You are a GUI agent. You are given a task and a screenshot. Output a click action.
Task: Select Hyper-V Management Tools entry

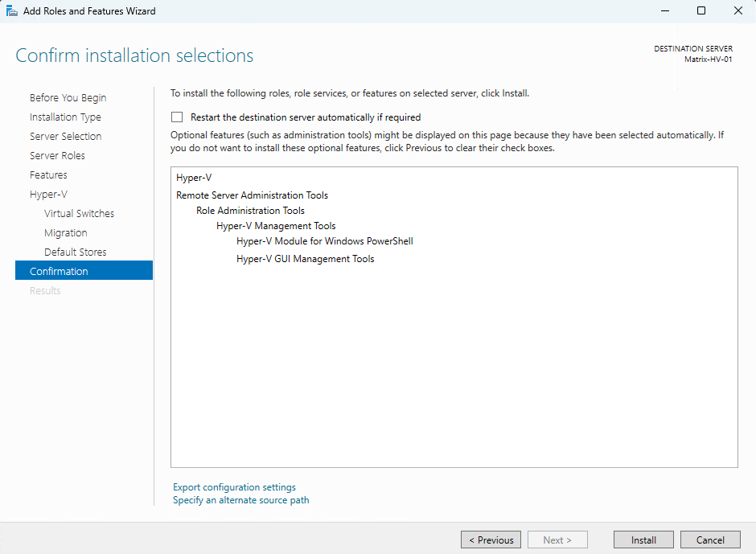coord(276,226)
